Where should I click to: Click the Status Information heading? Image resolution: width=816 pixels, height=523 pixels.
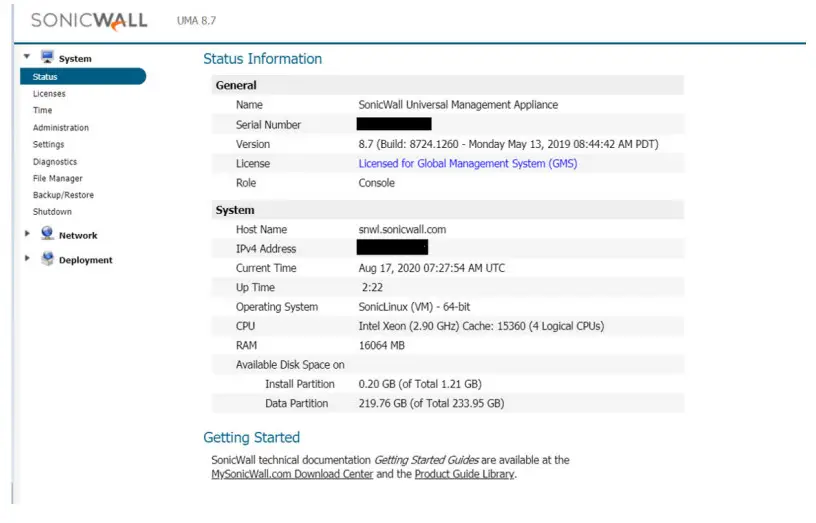262,59
